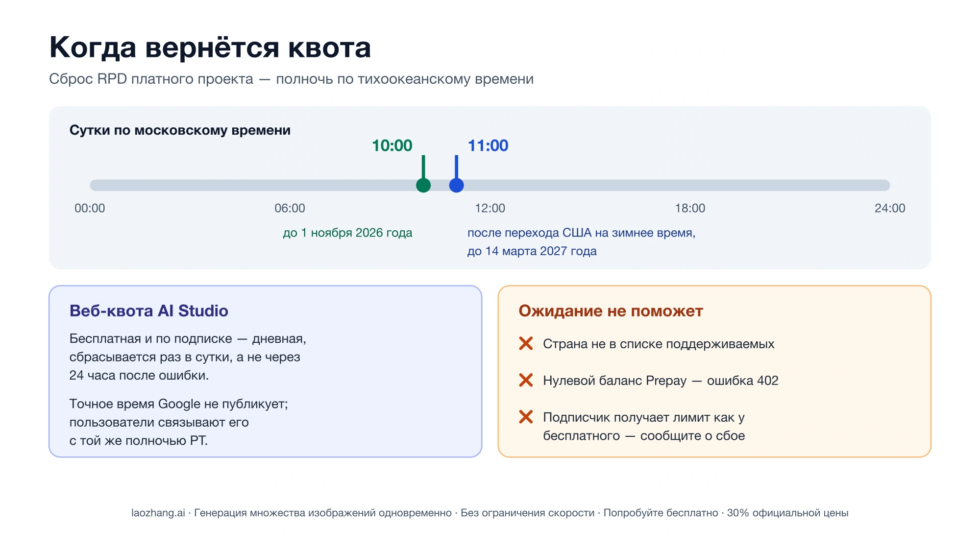Click 'laozhang.ai' in the footer
Viewport: 980px width, 551px height.
(158, 513)
